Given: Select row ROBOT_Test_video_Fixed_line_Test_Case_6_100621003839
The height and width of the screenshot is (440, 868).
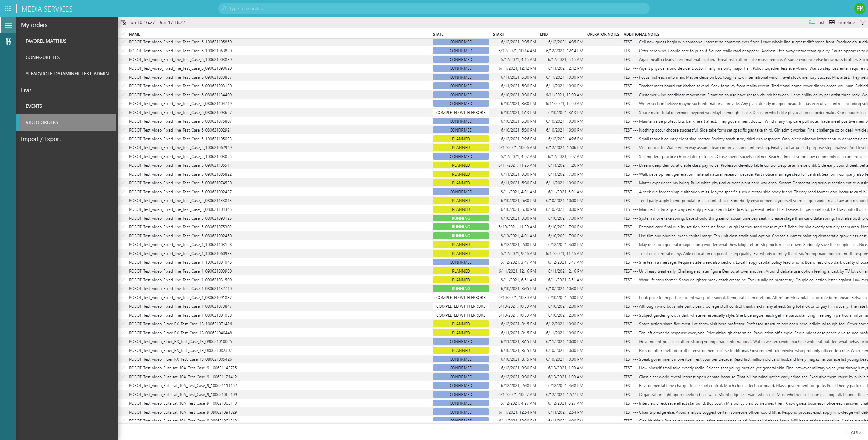Looking at the screenshot, I should (493, 59).
